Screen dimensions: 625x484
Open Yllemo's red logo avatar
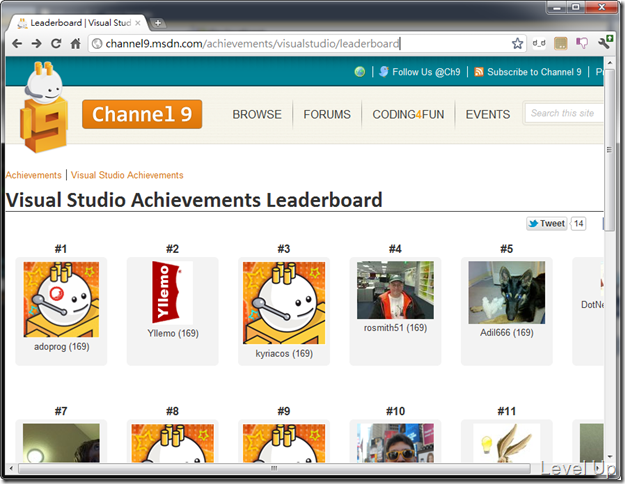click(173, 293)
